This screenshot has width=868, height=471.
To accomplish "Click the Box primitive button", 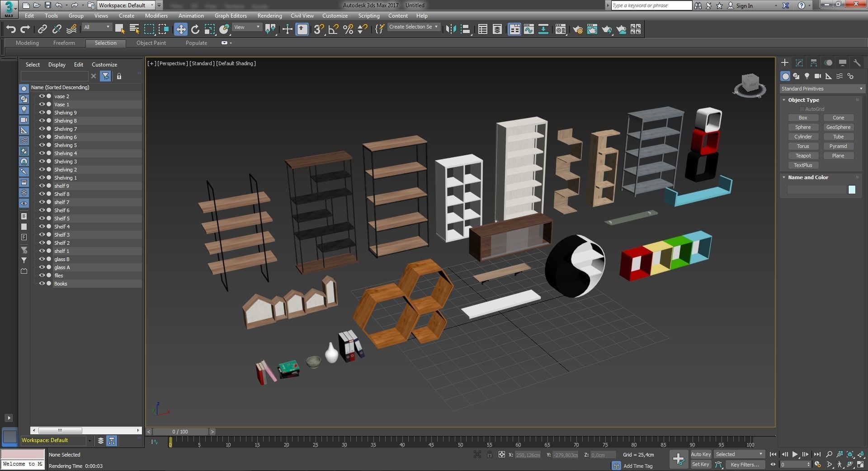I will coord(803,118).
